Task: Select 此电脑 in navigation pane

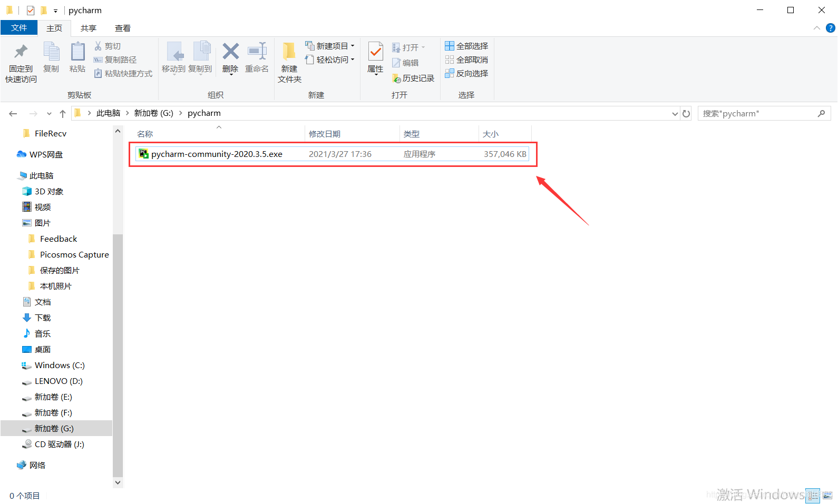Action: (x=36, y=176)
